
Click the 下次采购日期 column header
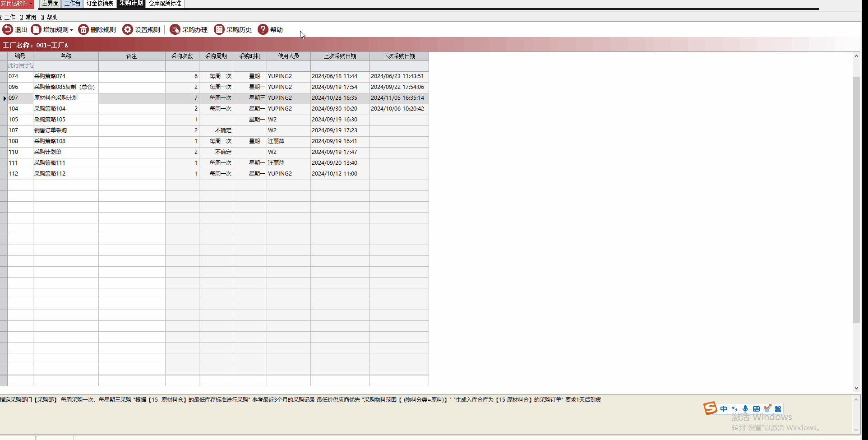coord(399,56)
